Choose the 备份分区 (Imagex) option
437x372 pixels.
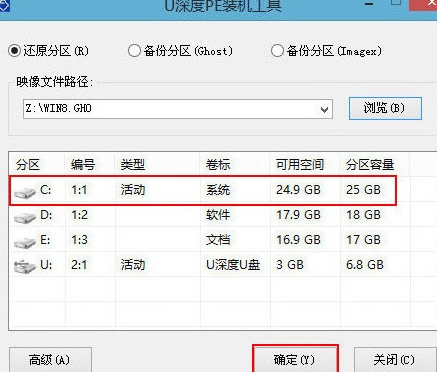(x=277, y=51)
